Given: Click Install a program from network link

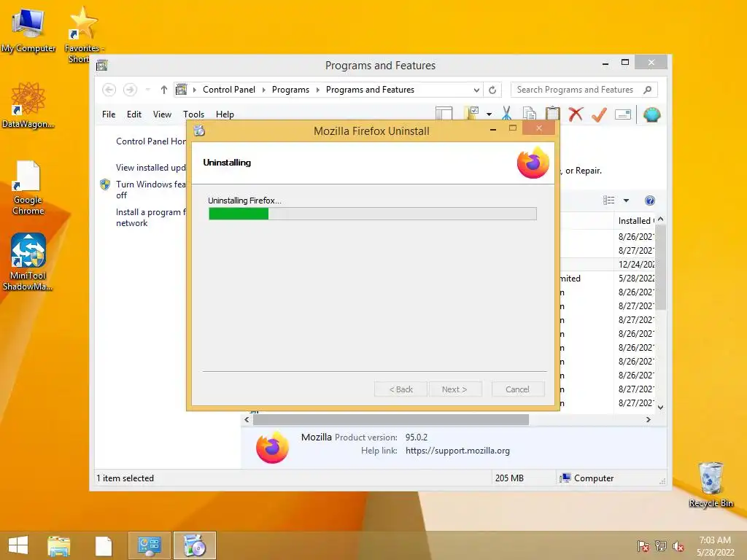Looking at the screenshot, I should 150,217.
